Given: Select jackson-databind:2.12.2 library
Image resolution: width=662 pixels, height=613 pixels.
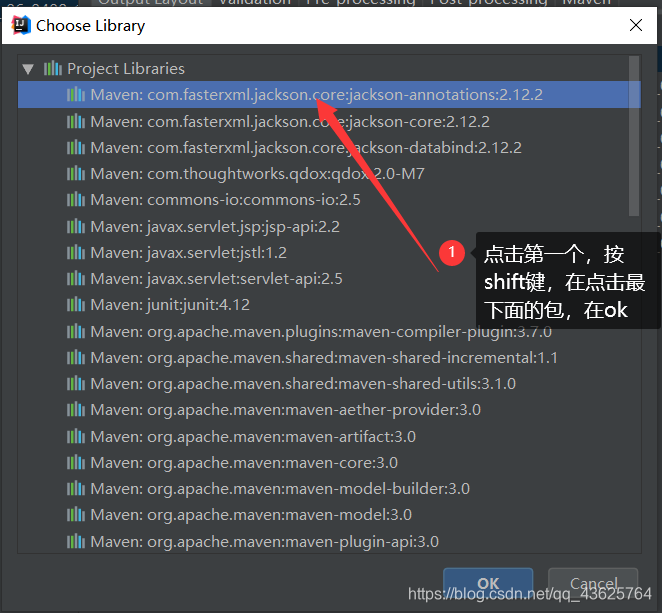Looking at the screenshot, I should [x=306, y=148].
